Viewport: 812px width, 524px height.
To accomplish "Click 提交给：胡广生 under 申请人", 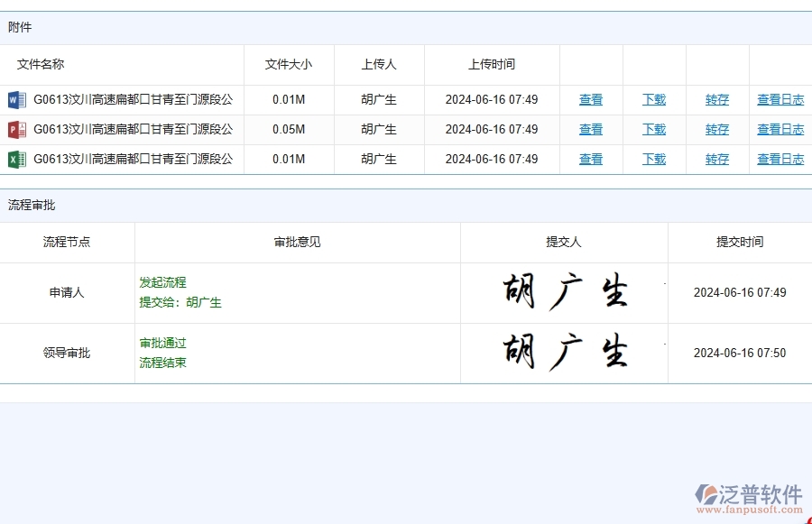I will (180, 303).
